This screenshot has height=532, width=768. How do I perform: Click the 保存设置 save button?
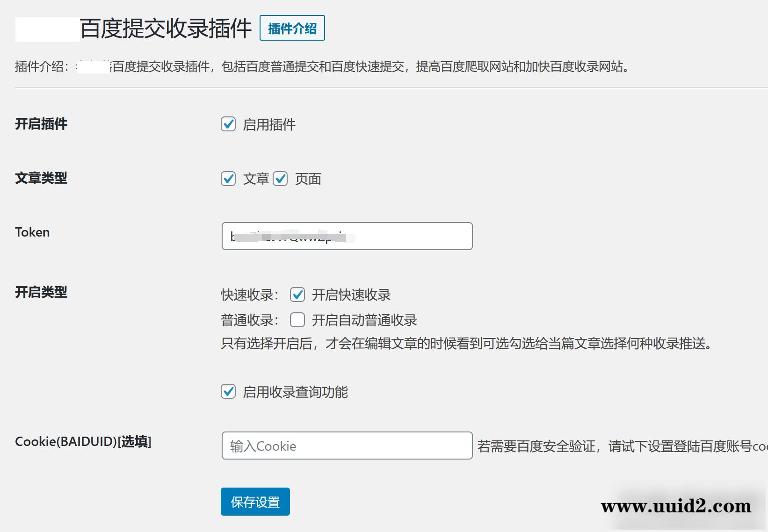click(255, 501)
